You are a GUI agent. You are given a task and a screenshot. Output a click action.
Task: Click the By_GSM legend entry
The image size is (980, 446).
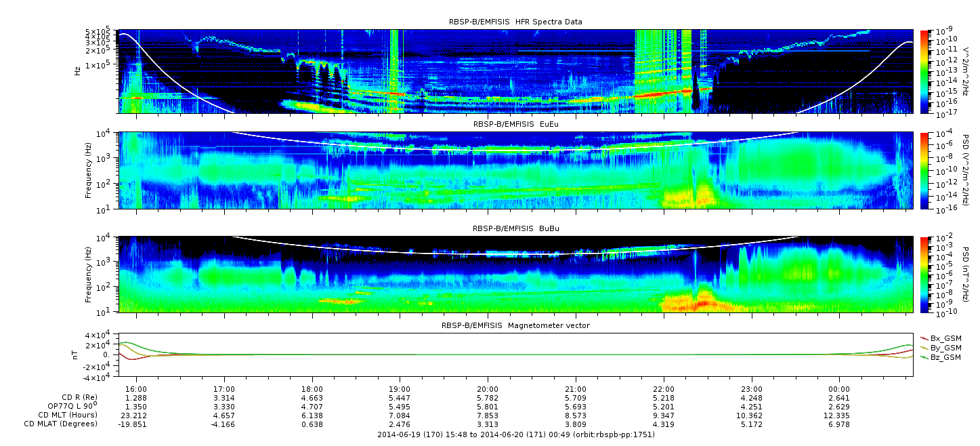coord(940,348)
